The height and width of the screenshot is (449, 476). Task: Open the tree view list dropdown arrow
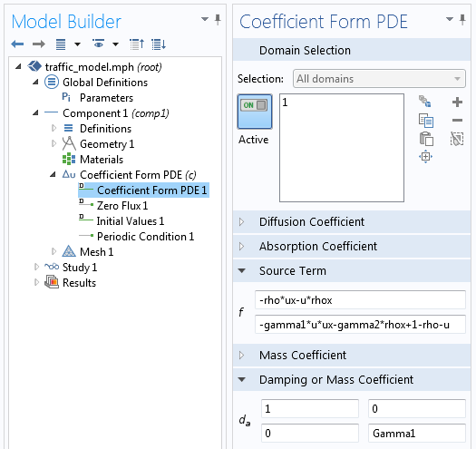pos(77,44)
